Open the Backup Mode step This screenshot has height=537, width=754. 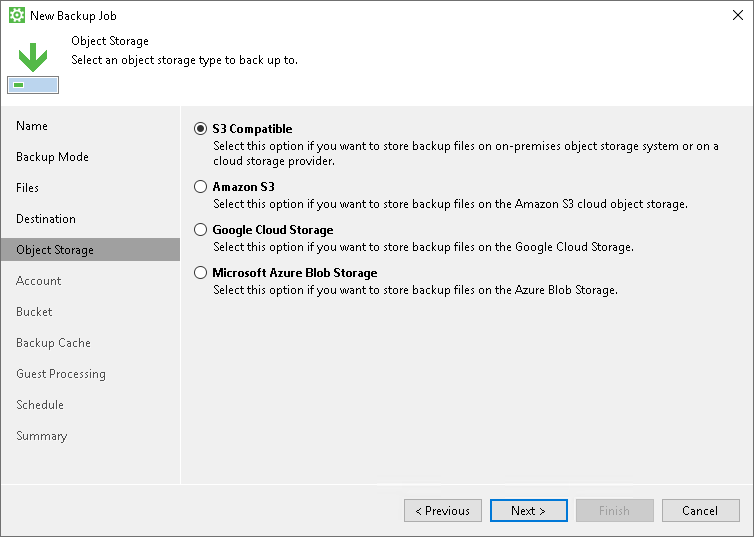point(52,157)
